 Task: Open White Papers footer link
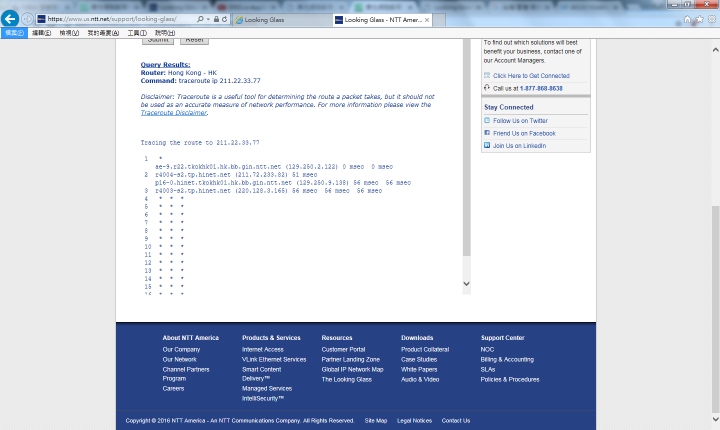pyautogui.click(x=419, y=370)
